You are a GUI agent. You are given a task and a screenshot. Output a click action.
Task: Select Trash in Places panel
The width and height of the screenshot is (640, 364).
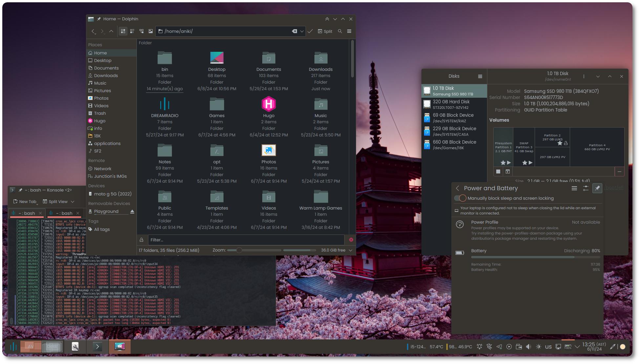[111, 113]
